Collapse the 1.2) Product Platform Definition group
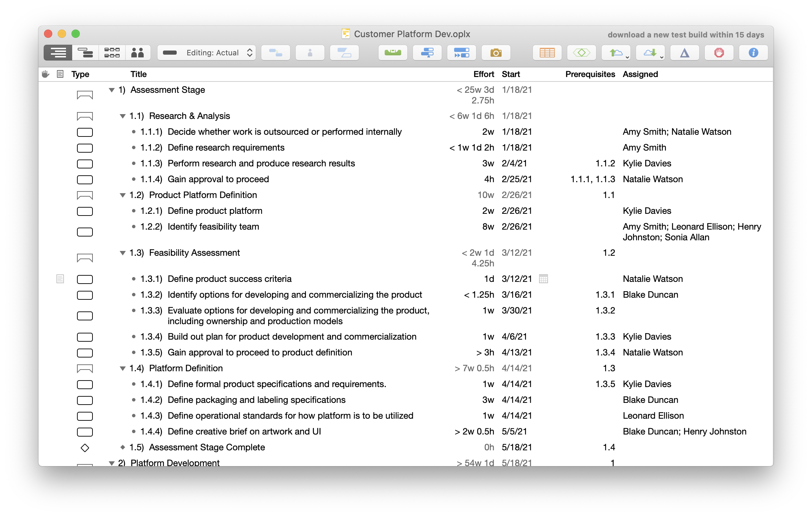Screen dimensions: 812x517 123,195
